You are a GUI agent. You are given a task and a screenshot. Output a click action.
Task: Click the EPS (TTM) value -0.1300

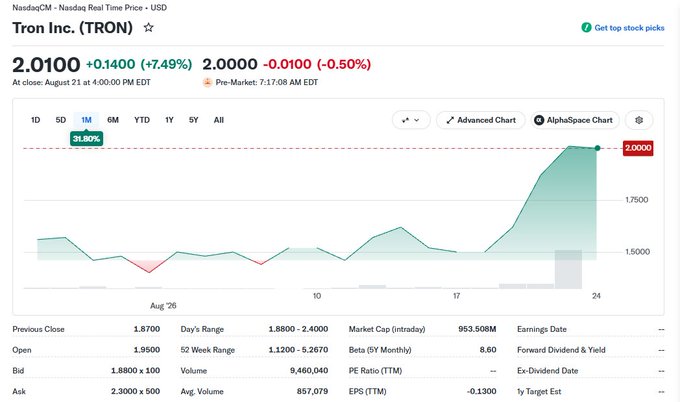click(x=481, y=392)
